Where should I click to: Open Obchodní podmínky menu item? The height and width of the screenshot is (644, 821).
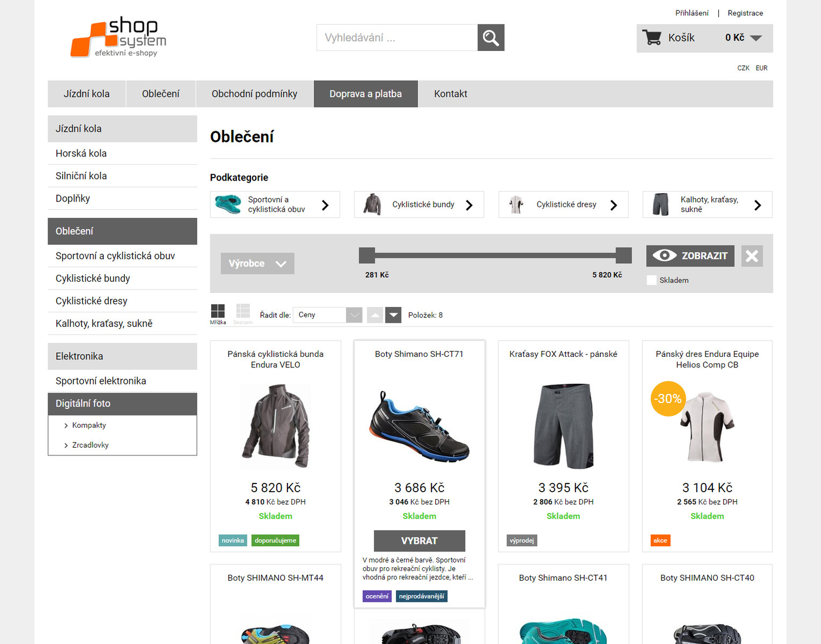coord(255,94)
